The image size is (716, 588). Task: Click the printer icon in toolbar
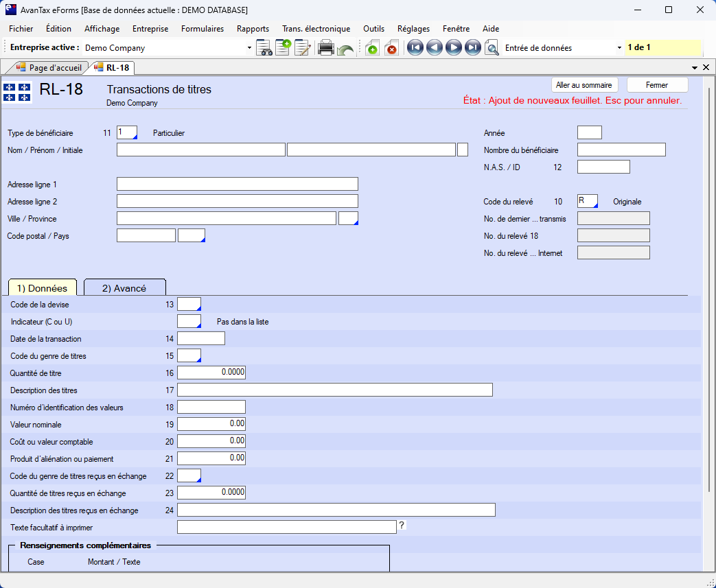tap(326, 48)
